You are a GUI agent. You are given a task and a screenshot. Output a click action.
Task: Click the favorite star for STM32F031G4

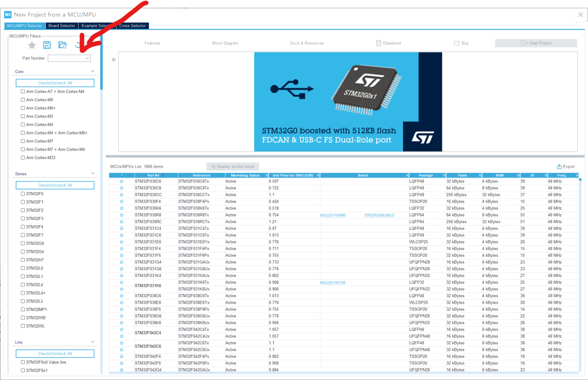122,262
